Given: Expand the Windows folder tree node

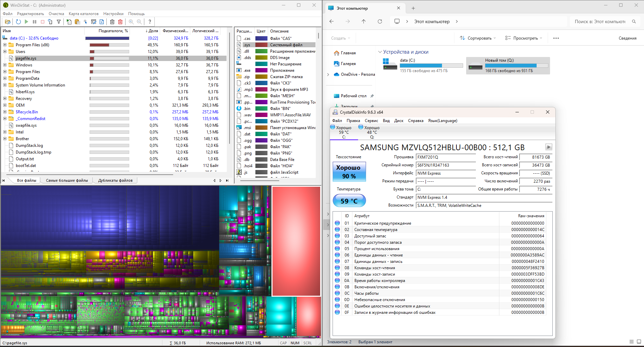Looking at the screenshot, I should tap(5, 65).
